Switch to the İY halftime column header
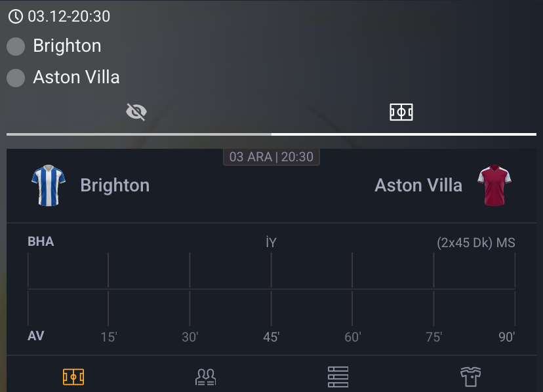The height and width of the screenshot is (392, 543). coord(271,242)
